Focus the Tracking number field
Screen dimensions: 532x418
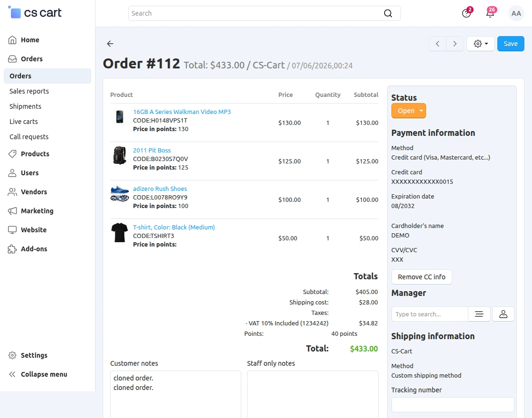pos(453,405)
